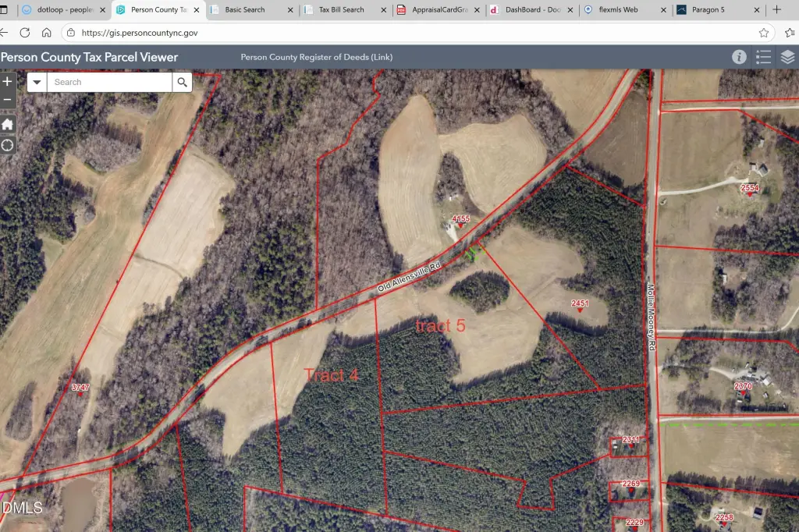The image size is (799, 532).
Task: Find my location with the locate icon
Action: 8,145
